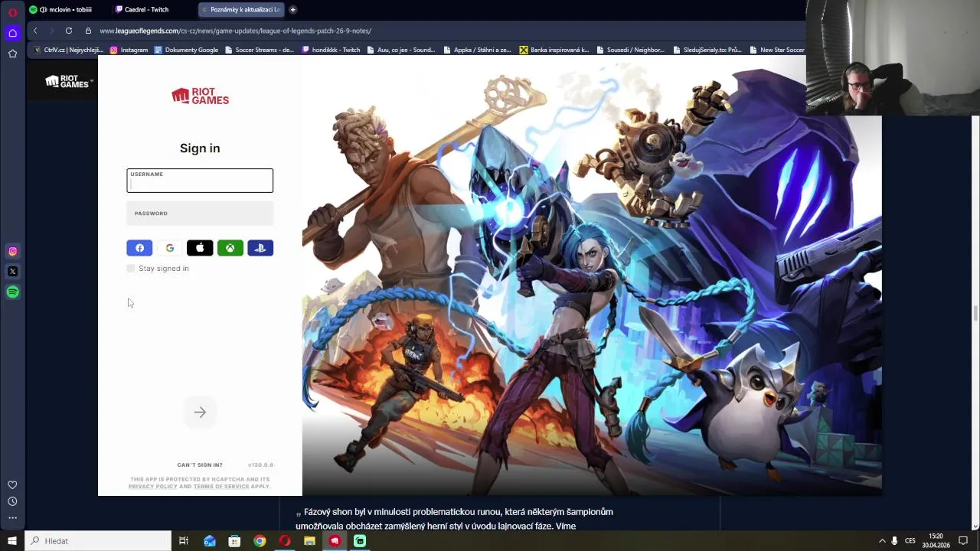Go forward with the browser forward arrow
The image size is (980, 551).
(51, 31)
